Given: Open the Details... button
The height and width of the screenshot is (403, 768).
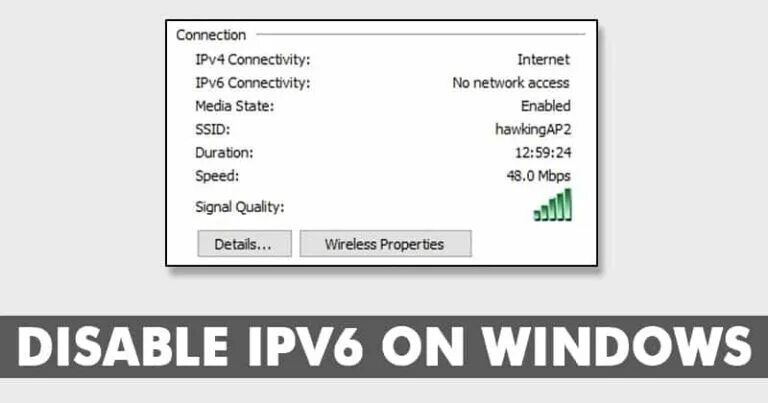Looking at the screenshot, I should 244,243.
